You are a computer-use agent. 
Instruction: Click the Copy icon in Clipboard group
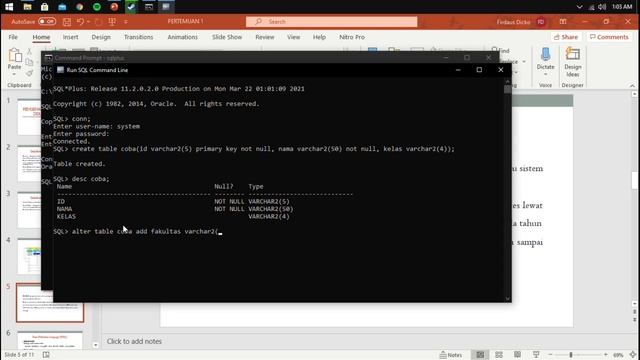pyautogui.click(x=29, y=62)
